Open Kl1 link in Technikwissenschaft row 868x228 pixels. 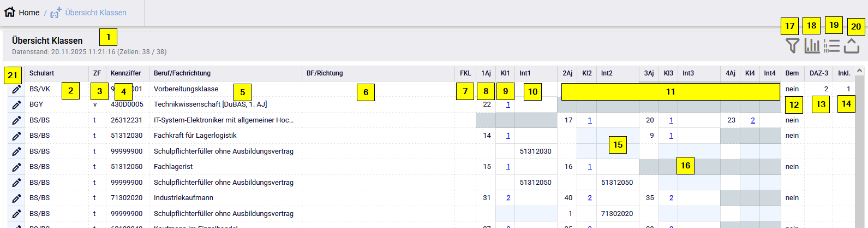click(x=508, y=104)
